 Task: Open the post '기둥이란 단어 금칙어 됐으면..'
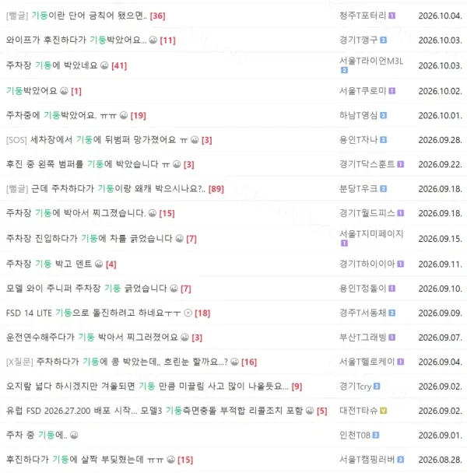coord(89,16)
